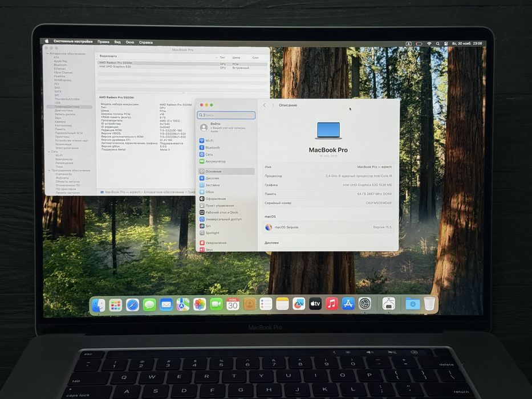Launch Safari from the Dock
Image resolution: width=532 pixels, height=399 pixels.
coord(132,305)
